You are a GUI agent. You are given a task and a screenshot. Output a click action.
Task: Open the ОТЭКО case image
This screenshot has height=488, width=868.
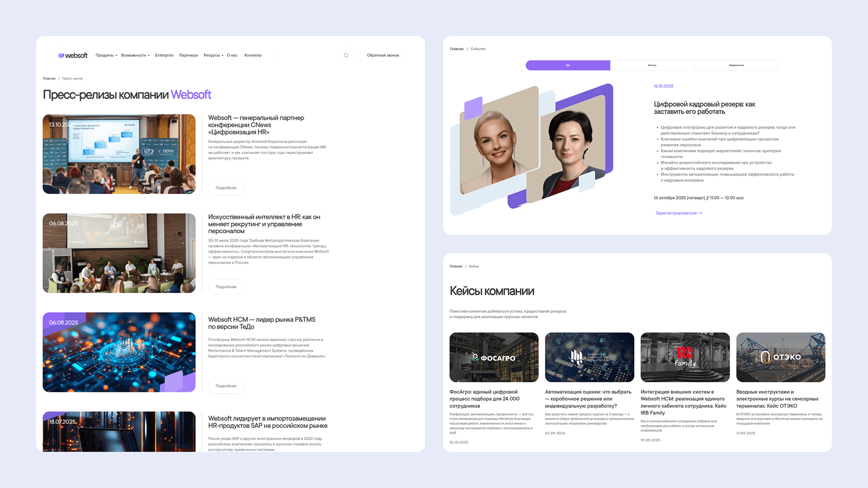(x=780, y=357)
